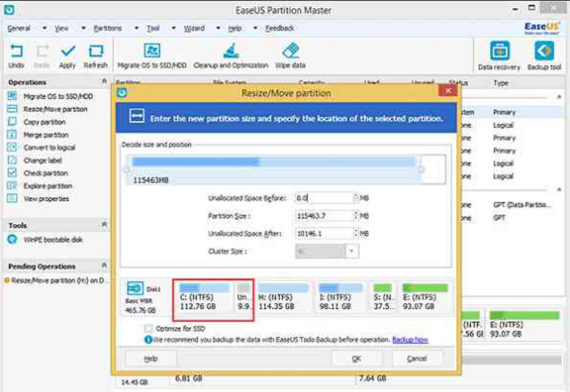Adjust Partition Size spinner arrows
570x392 pixels.
click(x=356, y=216)
